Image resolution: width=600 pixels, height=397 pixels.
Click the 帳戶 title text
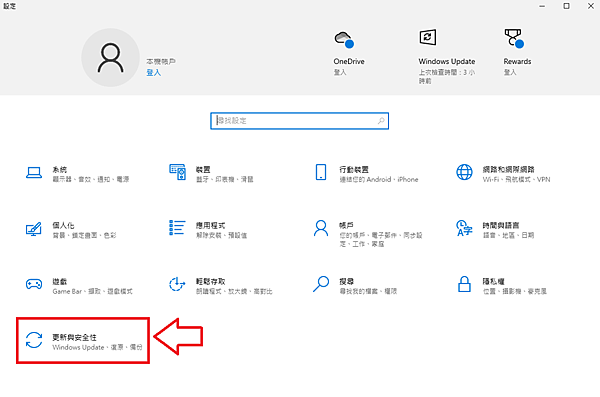[346, 225]
